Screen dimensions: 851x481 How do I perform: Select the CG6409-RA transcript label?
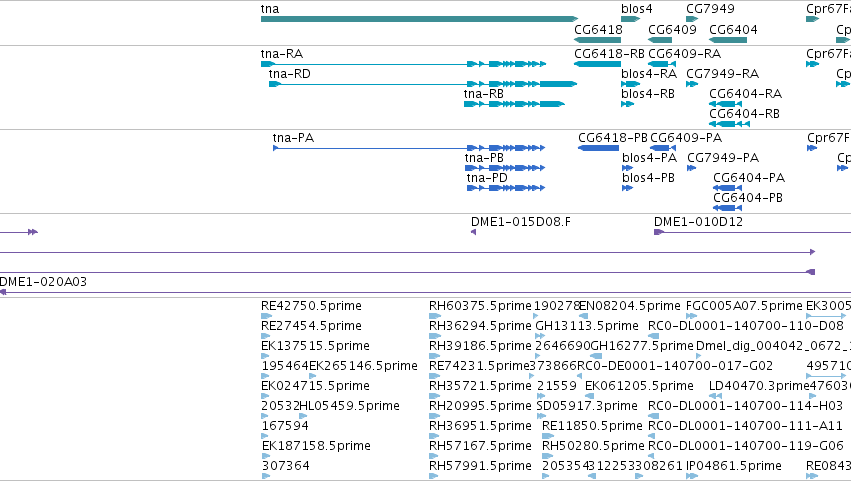[x=684, y=54]
